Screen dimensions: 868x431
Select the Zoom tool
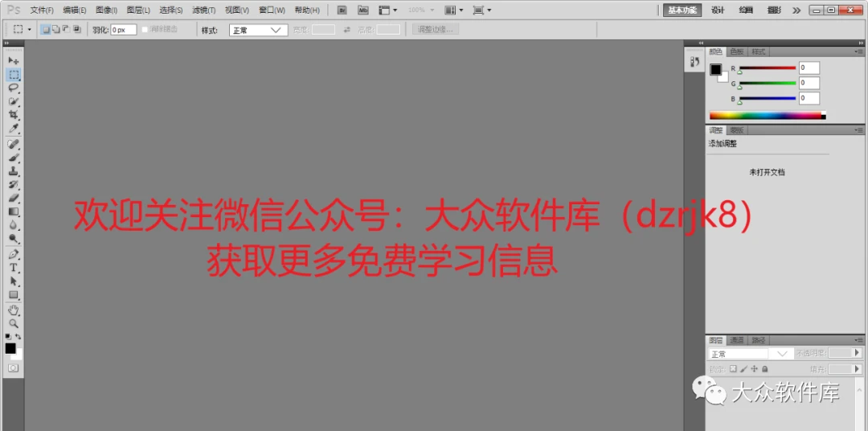click(x=14, y=323)
